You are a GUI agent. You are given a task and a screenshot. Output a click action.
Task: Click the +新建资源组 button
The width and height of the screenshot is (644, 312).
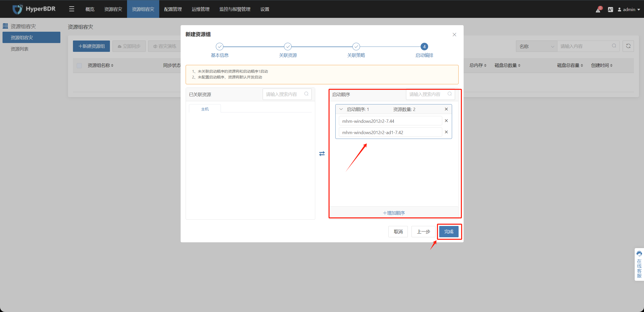pyautogui.click(x=91, y=46)
